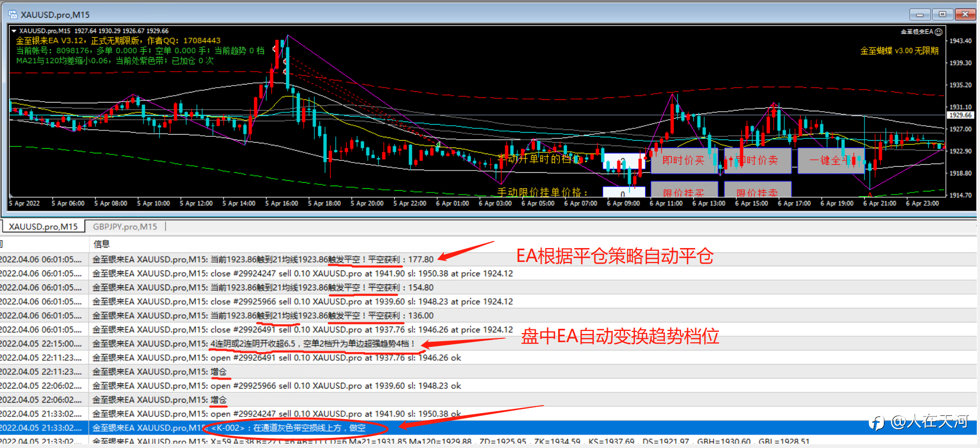Click the 1929.66 current price label
Image resolution: width=980 pixels, height=448 pixels.
pos(960,115)
